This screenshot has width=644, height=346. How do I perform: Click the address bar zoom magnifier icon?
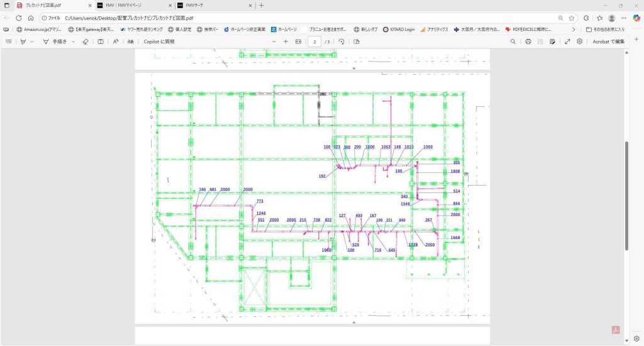point(560,18)
